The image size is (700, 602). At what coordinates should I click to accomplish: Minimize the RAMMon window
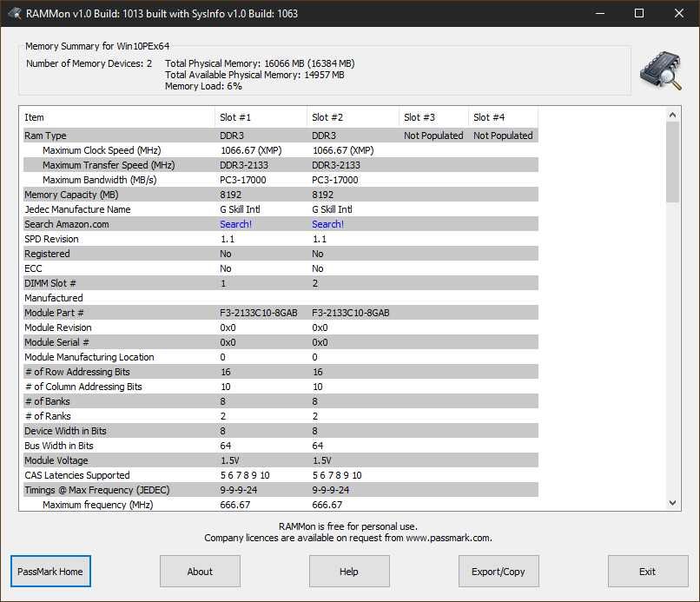600,13
